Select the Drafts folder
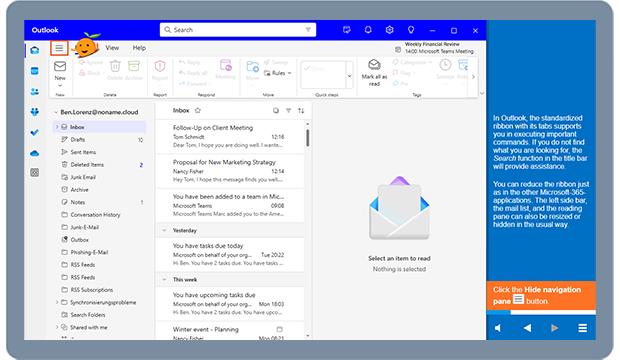Image resolution: width=620 pixels, height=360 pixels. 100,140
